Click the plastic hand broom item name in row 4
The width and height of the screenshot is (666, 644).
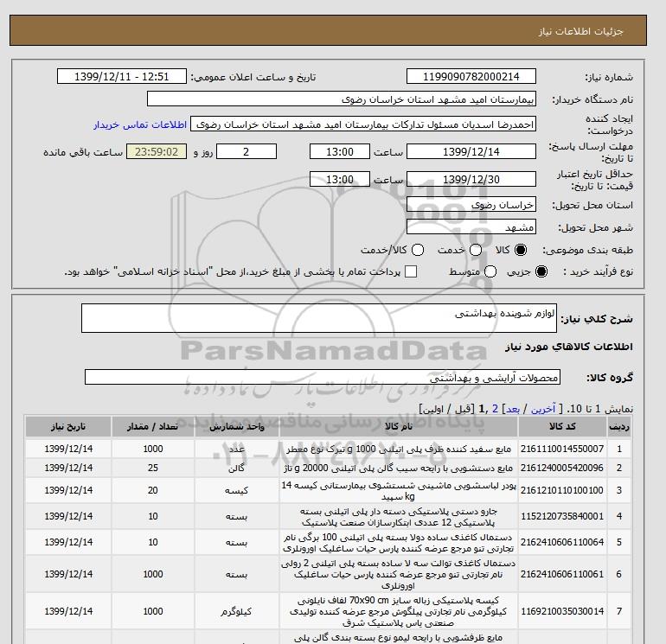[399, 517]
